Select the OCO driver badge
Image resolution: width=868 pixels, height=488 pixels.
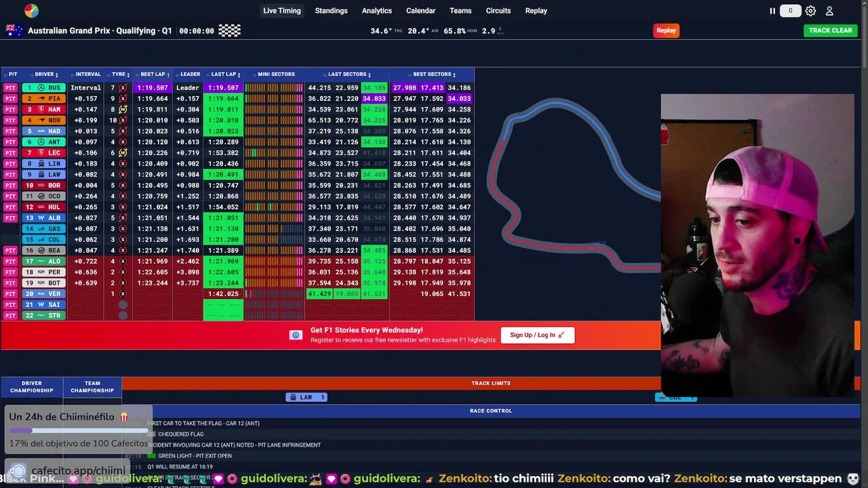[x=44, y=196]
